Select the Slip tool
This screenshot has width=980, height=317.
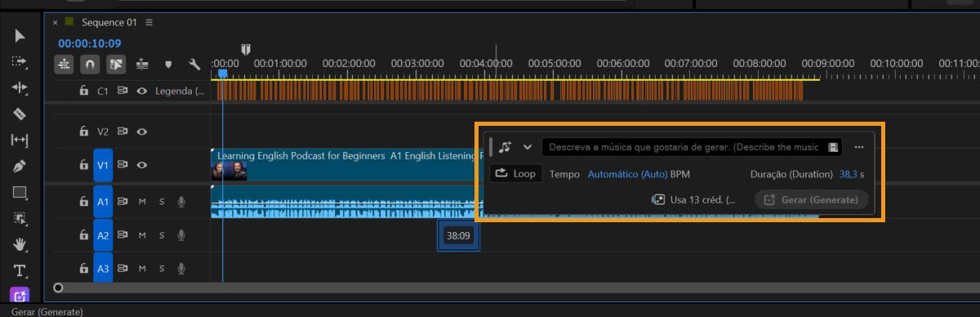pos(20,140)
